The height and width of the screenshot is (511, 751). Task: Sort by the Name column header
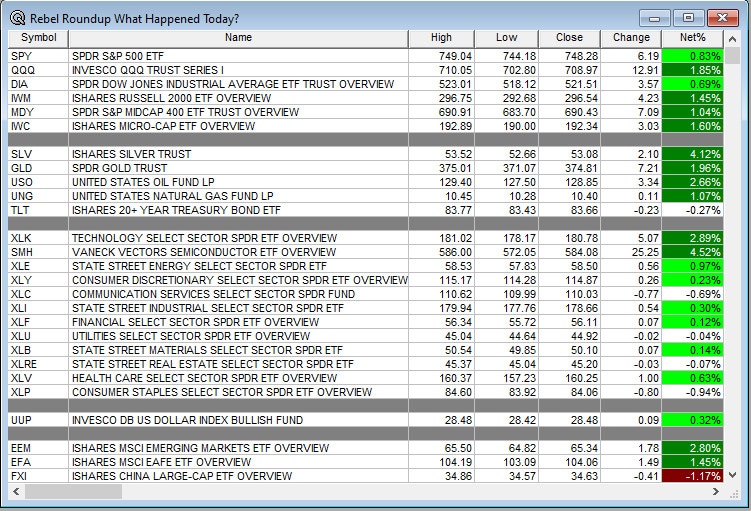tap(239, 38)
